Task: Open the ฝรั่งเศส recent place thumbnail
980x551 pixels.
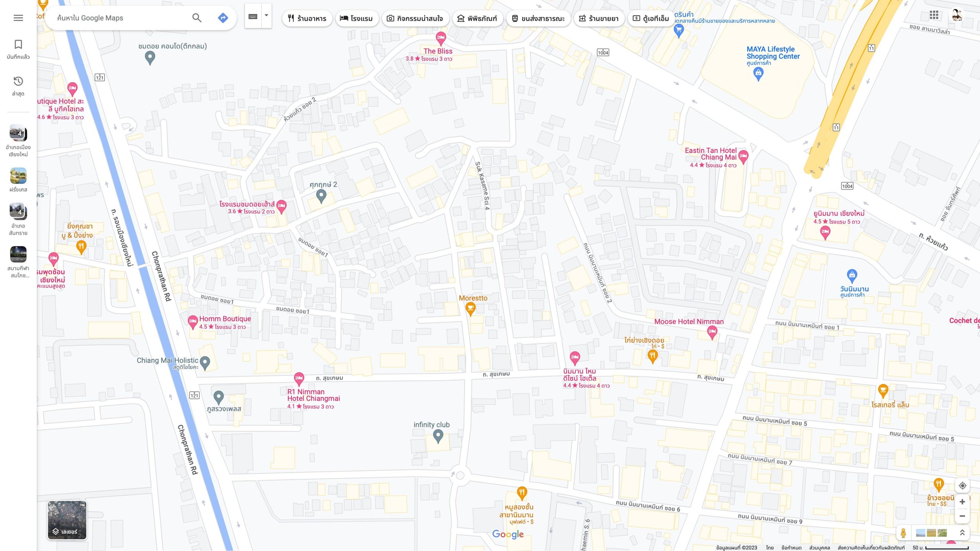Action: point(18,176)
